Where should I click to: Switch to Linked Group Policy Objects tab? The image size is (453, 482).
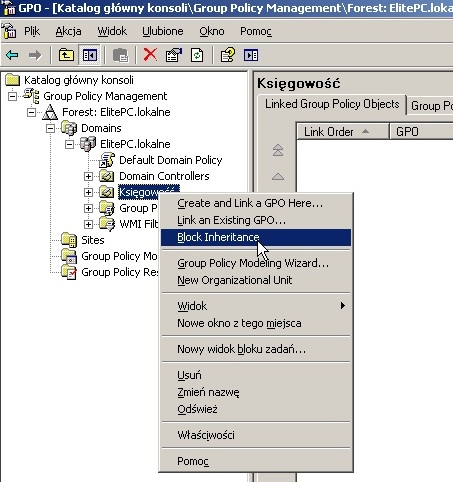click(x=332, y=104)
